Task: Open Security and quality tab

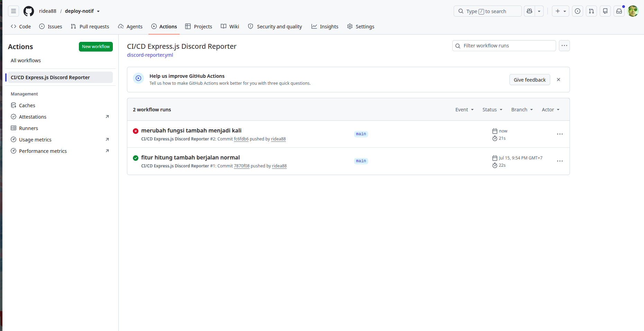Action: click(275, 27)
